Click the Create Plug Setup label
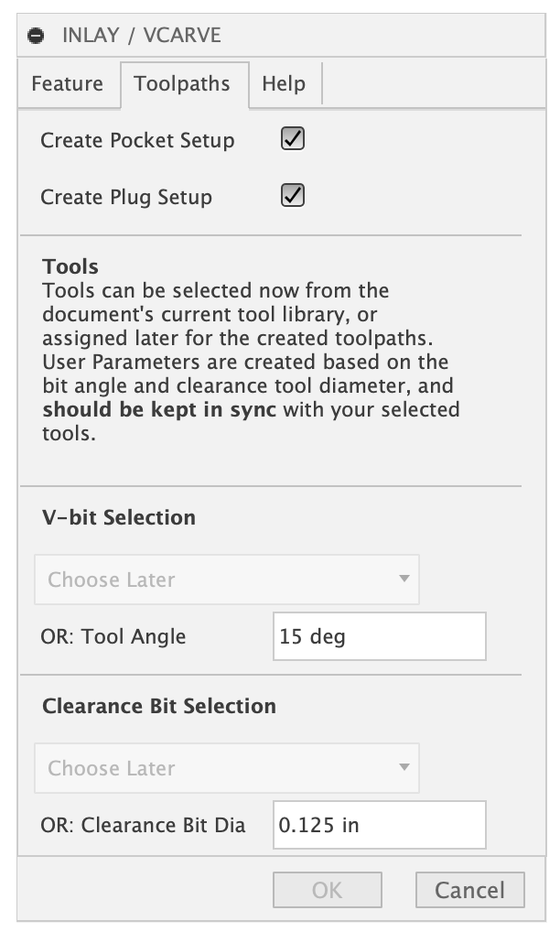The width and height of the screenshot is (560, 932). tap(126, 198)
